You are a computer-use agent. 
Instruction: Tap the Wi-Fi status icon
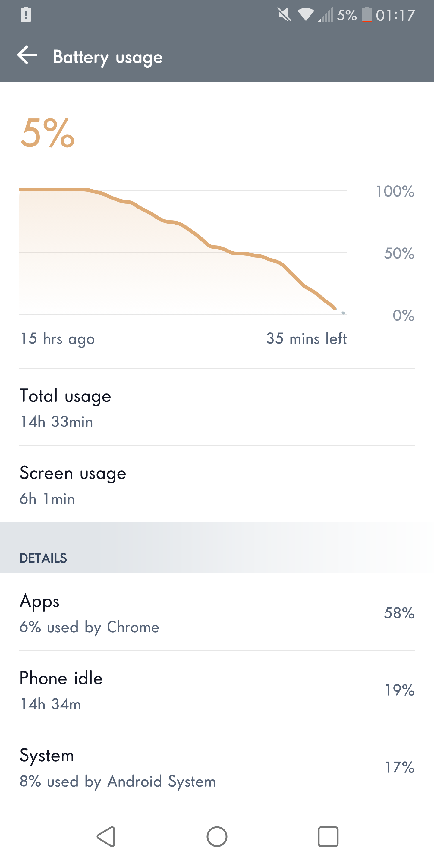click(306, 15)
